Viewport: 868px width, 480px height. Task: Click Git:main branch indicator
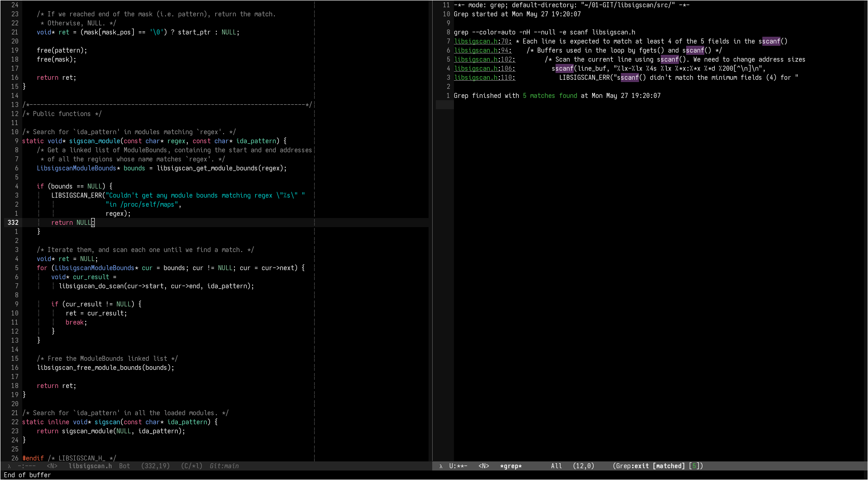click(224, 466)
